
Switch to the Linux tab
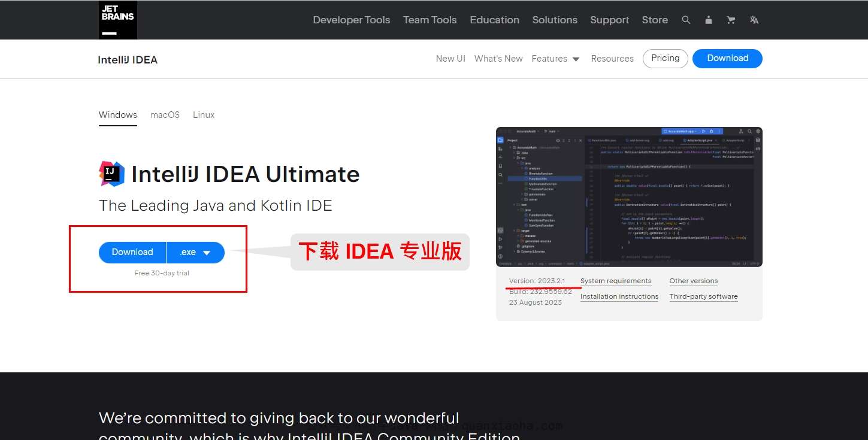(x=204, y=115)
